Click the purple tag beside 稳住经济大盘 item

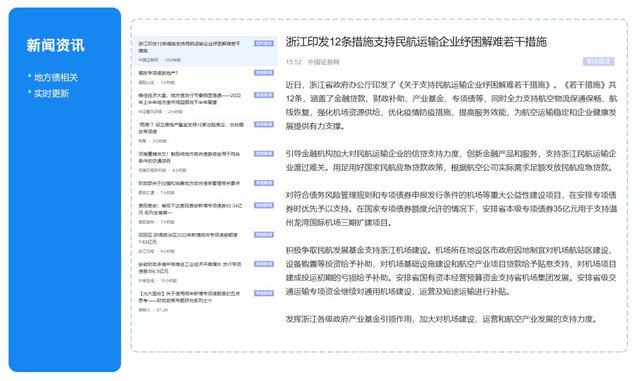click(264, 95)
